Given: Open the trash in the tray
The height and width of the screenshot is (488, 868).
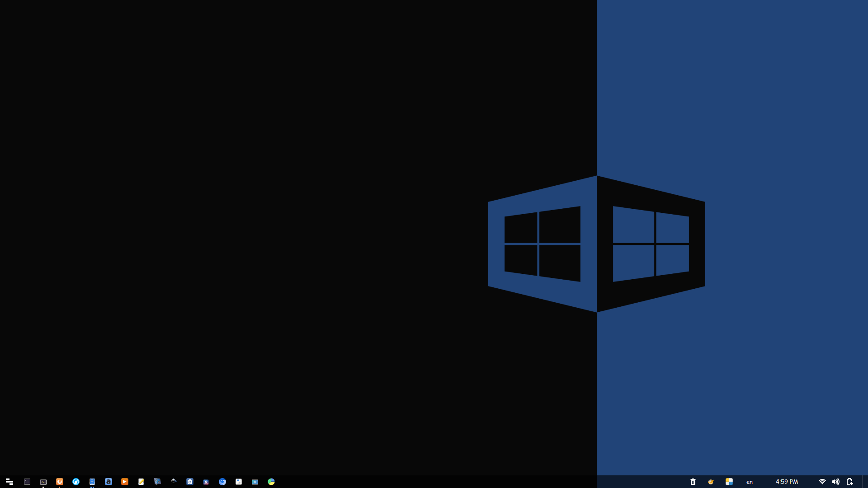Looking at the screenshot, I should pos(693,482).
